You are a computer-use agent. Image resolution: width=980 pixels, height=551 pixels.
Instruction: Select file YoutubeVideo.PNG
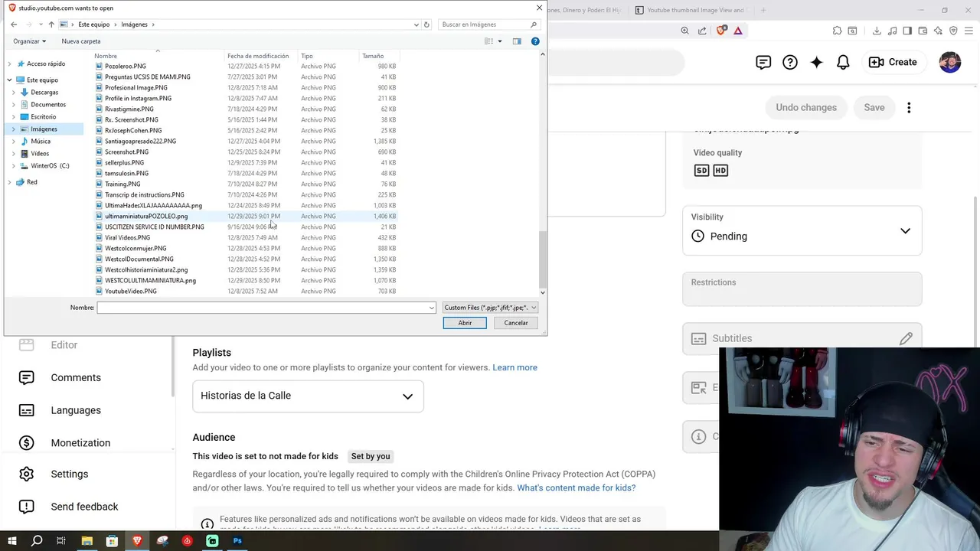[131, 292]
